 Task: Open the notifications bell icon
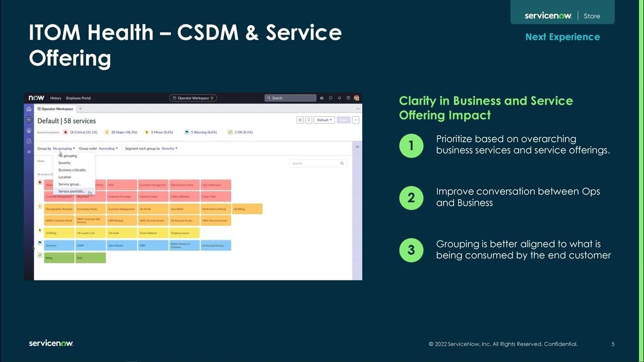tap(339, 98)
